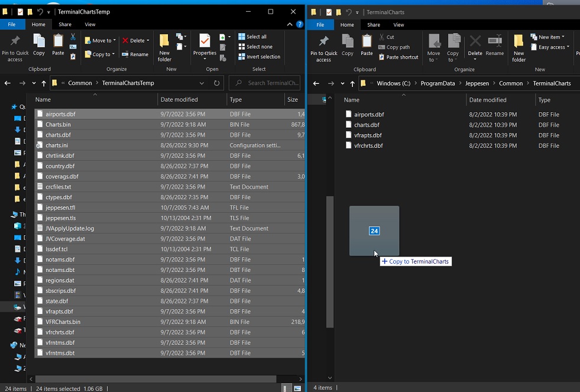Viewport: 580px width, 392px height.
Task: Click inside the Search TerminalCharts box
Action: [x=264, y=83]
